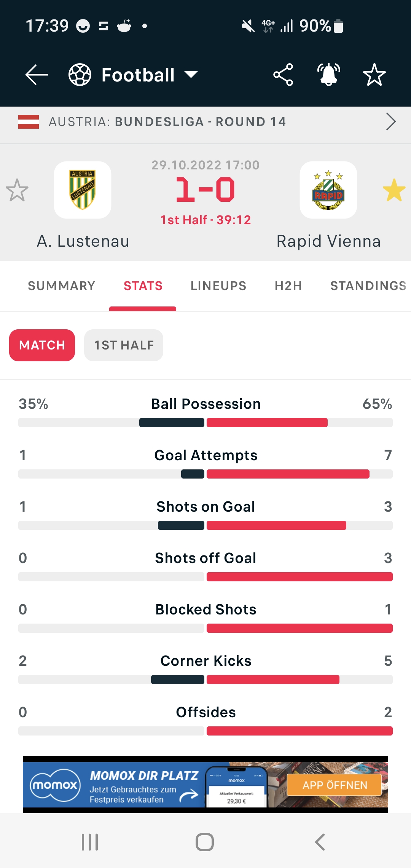Unfavorite Rapid Vienna yellow star
This screenshot has width=411, height=868.
(394, 190)
